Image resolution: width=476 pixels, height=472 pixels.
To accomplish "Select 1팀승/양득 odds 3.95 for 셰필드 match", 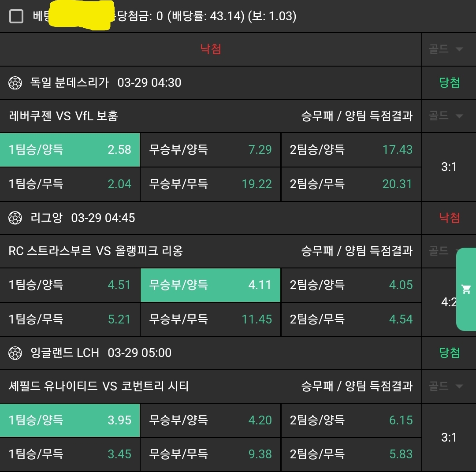I will tap(70, 420).
